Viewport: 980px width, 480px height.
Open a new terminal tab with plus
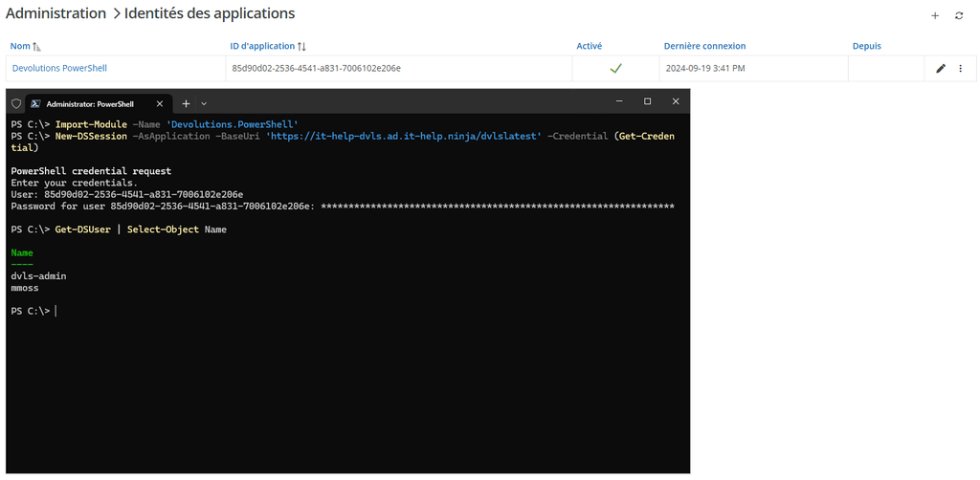point(186,103)
